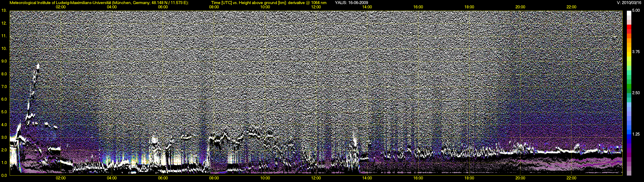This screenshot has height=182, width=644.
Task: Click the 2.50 color scale label
Action: coord(636,93)
